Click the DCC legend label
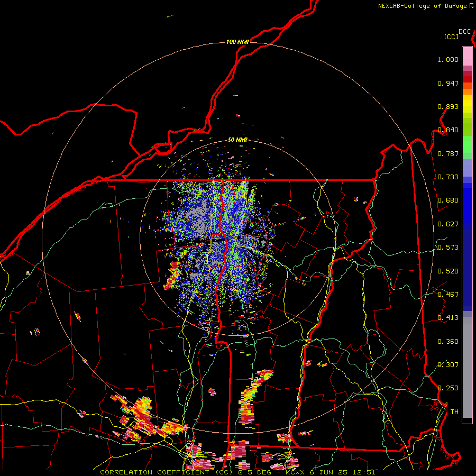Viewport: 476px width, 476px height. coord(465,32)
